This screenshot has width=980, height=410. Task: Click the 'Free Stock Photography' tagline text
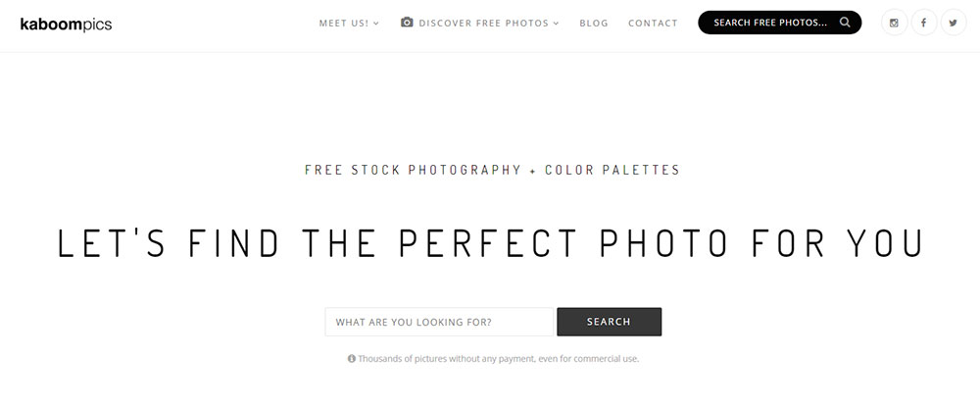click(x=413, y=170)
